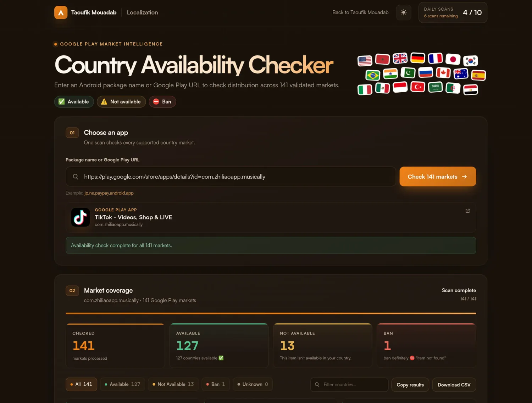Click the Taoufik Mouadab brand name
Screen dimensions: 532x403
pos(94,12)
